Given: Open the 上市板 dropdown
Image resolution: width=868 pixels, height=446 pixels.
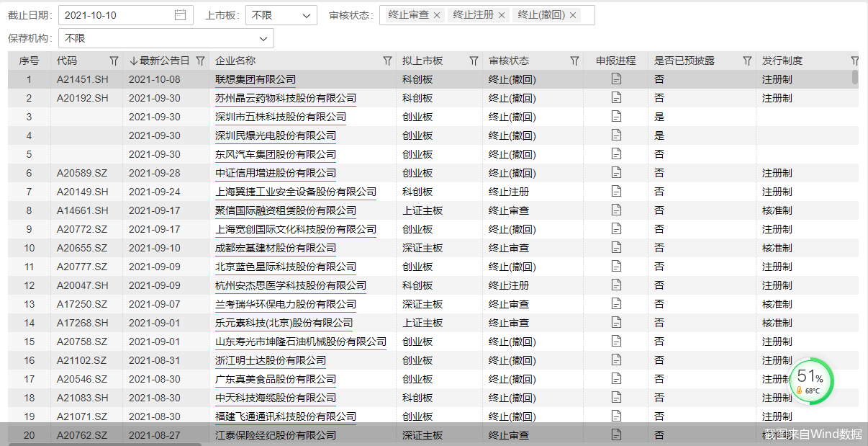Looking at the screenshot, I should [x=281, y=15].
